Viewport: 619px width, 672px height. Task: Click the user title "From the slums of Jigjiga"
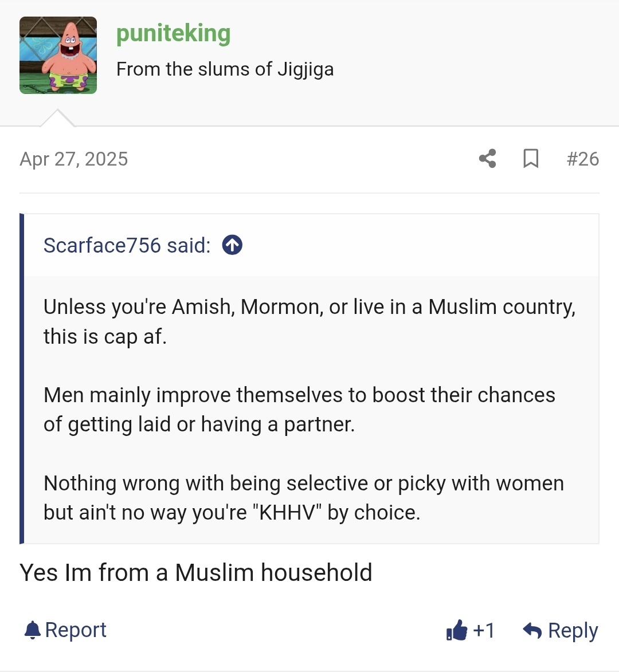pos(225,69)
